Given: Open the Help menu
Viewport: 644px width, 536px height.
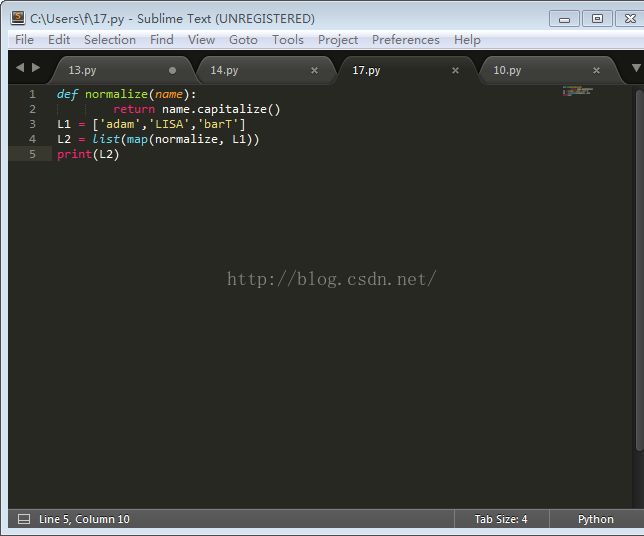Looking at the screenshot, I should click(467, 40).
